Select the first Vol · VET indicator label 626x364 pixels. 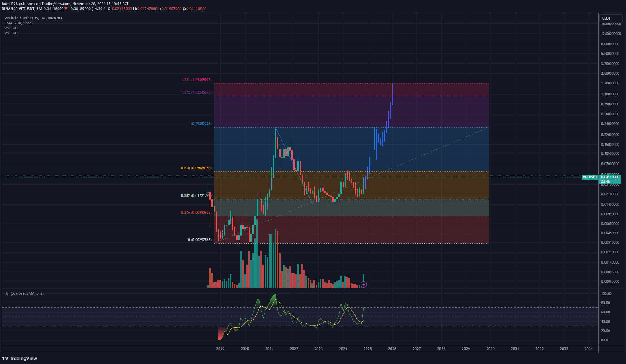coord(12,28)
